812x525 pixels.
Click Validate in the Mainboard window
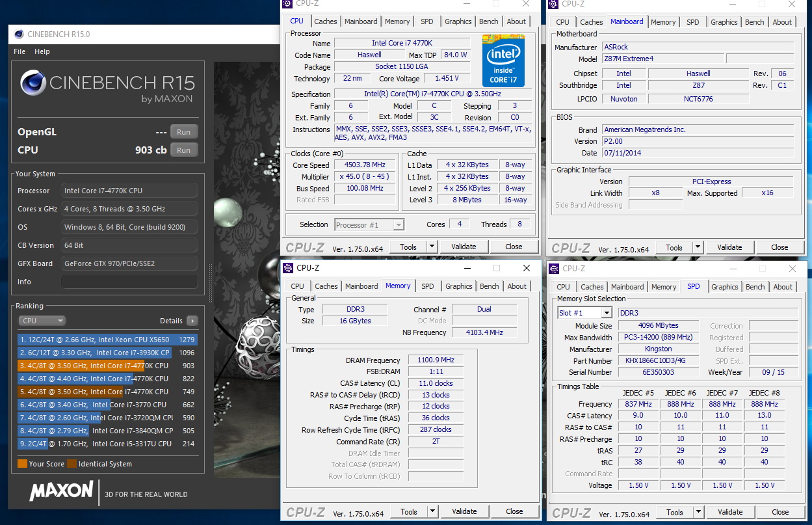click(x=729, y=247)
